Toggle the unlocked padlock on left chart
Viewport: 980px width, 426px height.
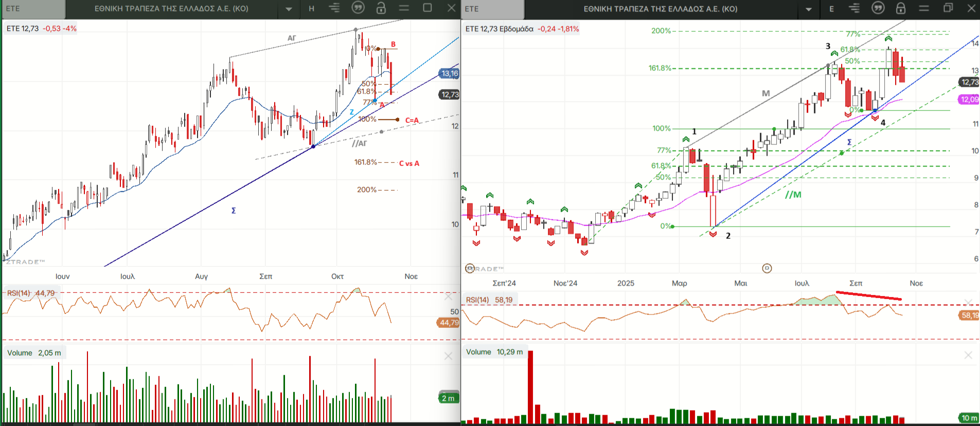pos(381,8)
